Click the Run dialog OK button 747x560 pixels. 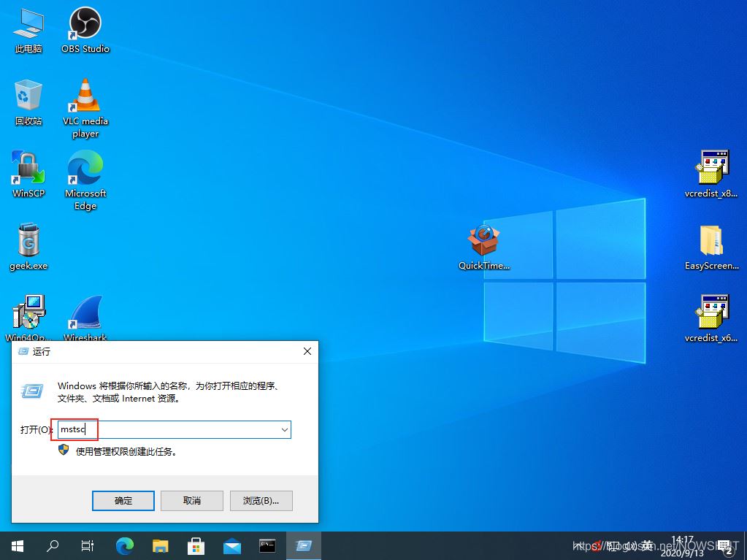point(123,500)
